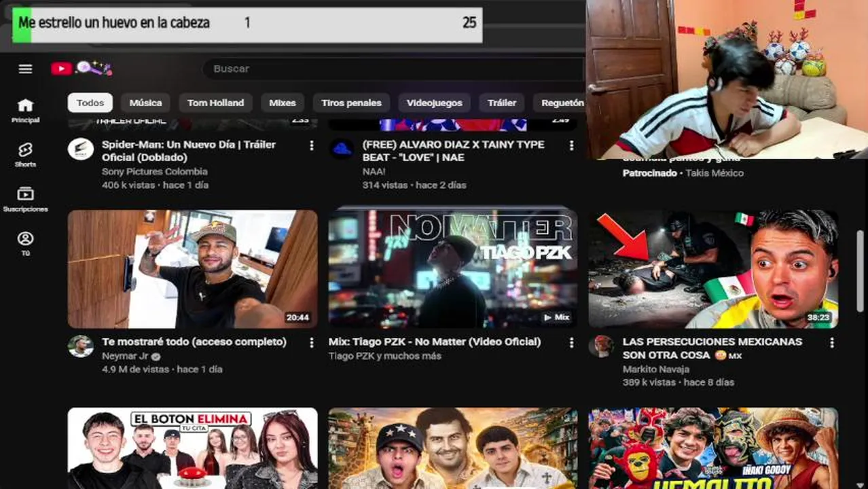Select the Videojuegos filter chip
The image size is (868, 489).
pos(434,103)
